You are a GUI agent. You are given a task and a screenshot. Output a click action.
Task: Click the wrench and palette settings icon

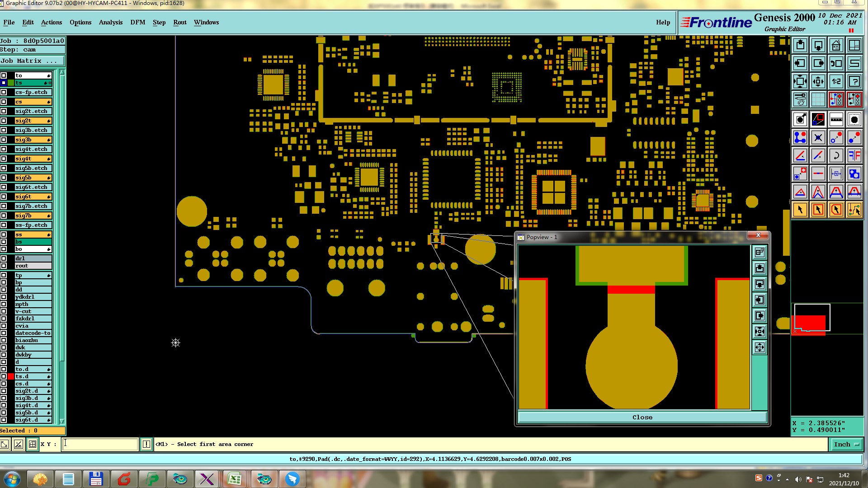click(x=800, y=99)
